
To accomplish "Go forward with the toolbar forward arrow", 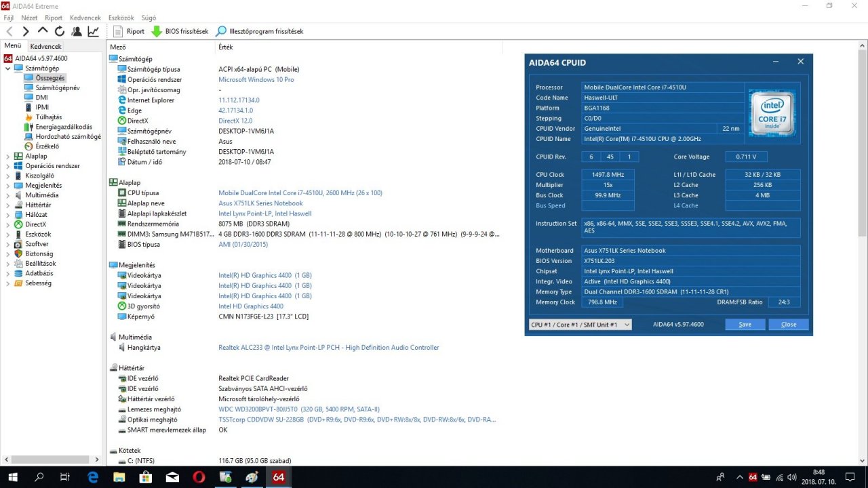I will click(x=26, y=31).
